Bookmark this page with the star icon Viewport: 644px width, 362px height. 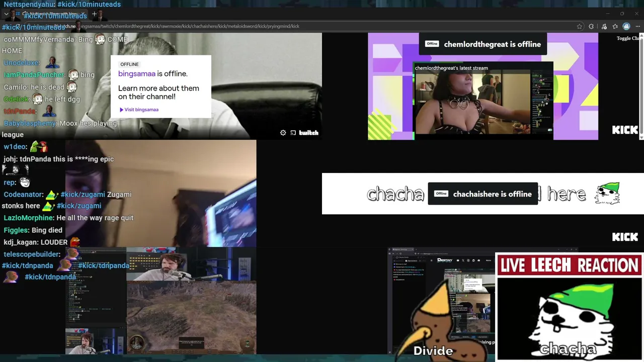coord(580,26)
